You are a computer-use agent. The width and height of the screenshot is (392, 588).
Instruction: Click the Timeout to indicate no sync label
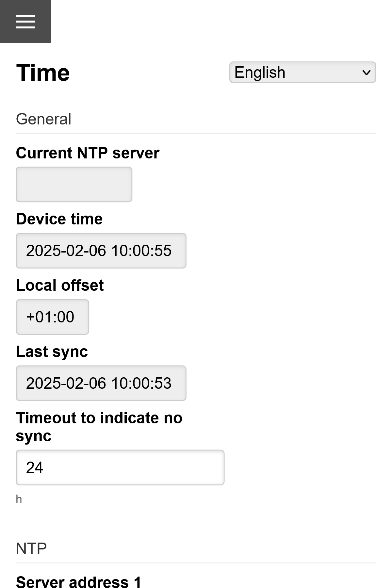99,426
